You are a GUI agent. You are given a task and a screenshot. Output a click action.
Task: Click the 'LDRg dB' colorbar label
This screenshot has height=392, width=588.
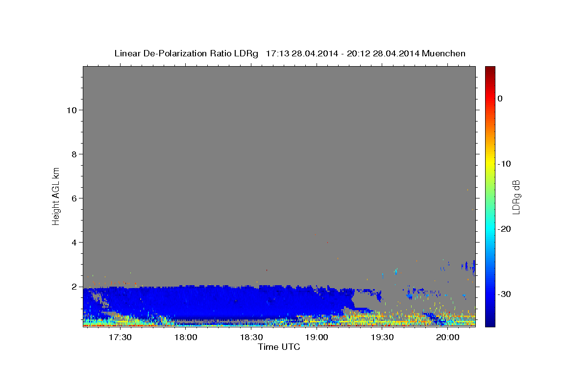[x=516, y=196]
